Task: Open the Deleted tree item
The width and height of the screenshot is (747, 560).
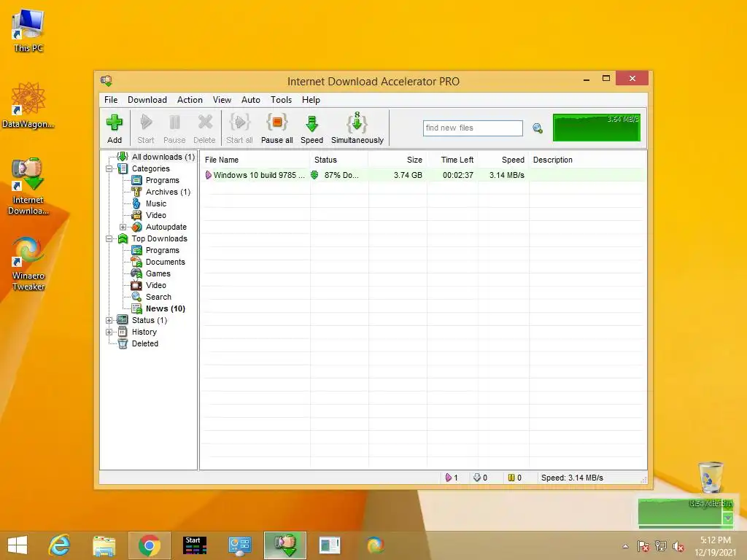Action: point(145,343)
